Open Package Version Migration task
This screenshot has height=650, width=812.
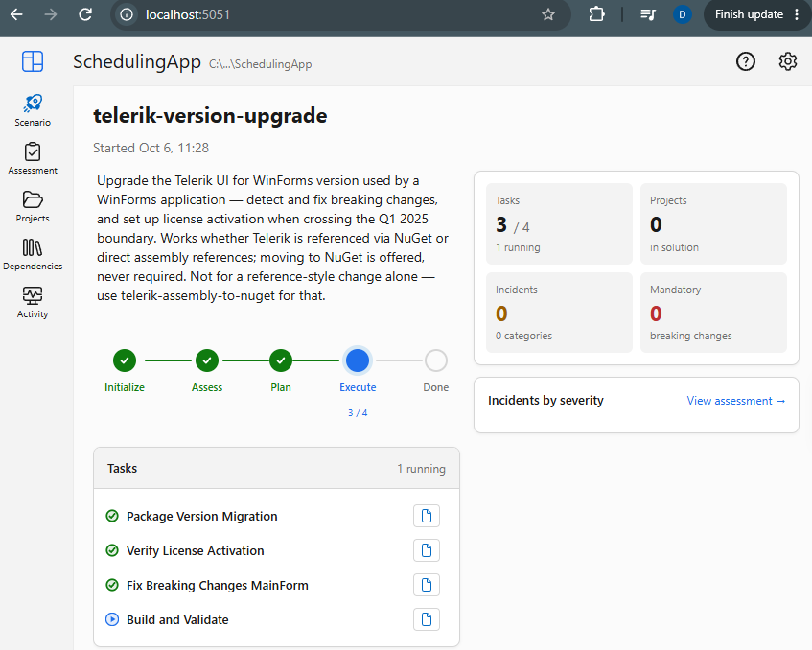pos(202,517)
